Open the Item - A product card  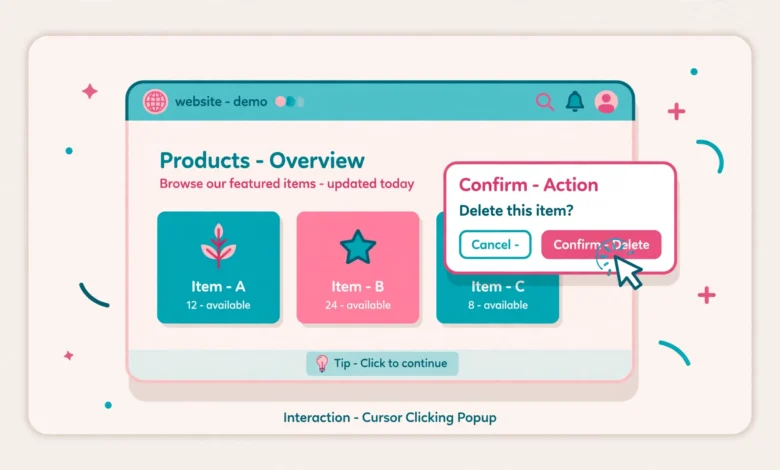point(218,268)
